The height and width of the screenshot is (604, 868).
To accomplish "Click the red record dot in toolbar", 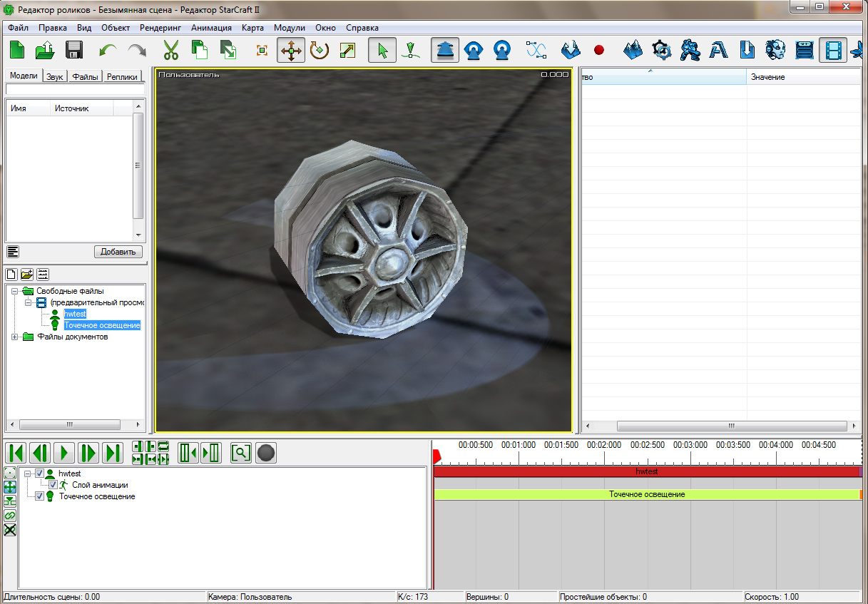I will (598, 51).
